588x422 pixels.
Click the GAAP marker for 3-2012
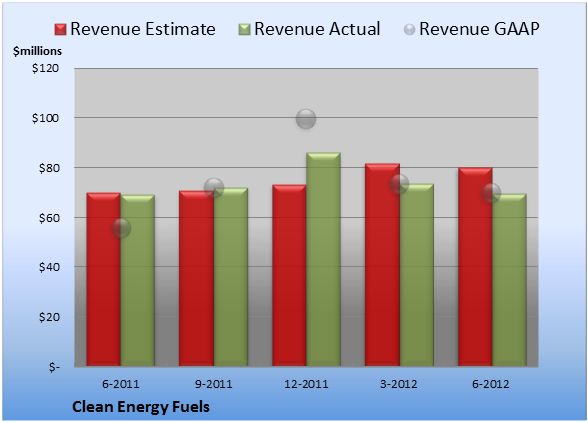tap(399, 184)
